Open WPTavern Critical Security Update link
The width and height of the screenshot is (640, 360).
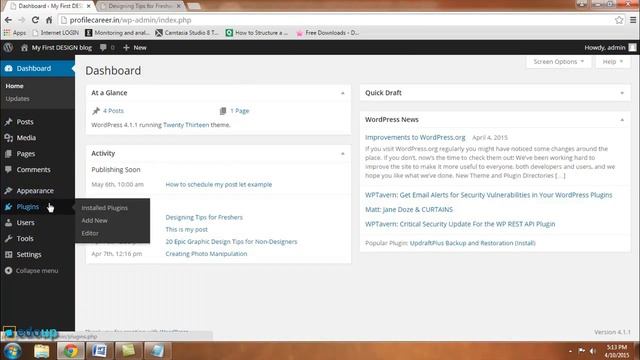coord(460,224)
